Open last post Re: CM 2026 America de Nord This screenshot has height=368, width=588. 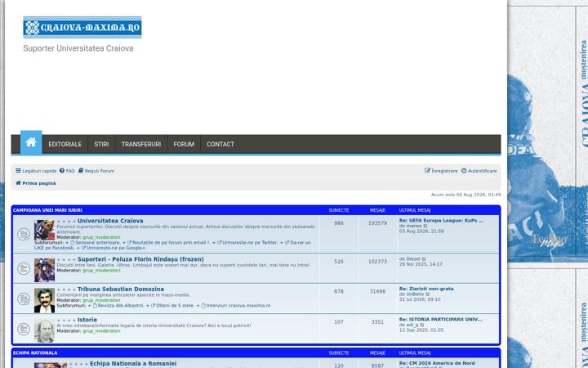437,363
